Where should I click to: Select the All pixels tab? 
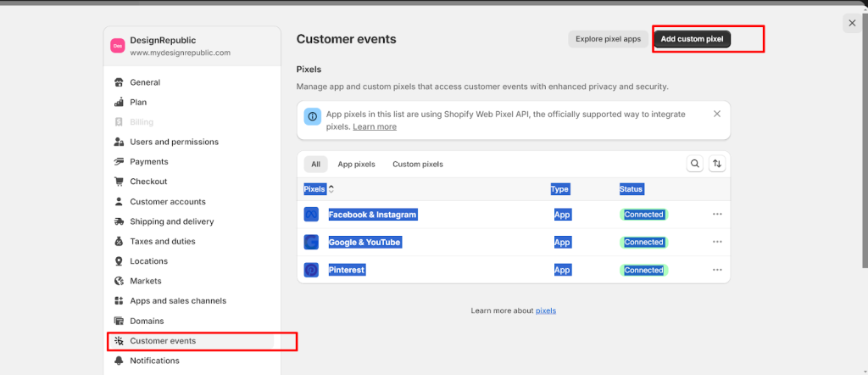coord(315,165)
